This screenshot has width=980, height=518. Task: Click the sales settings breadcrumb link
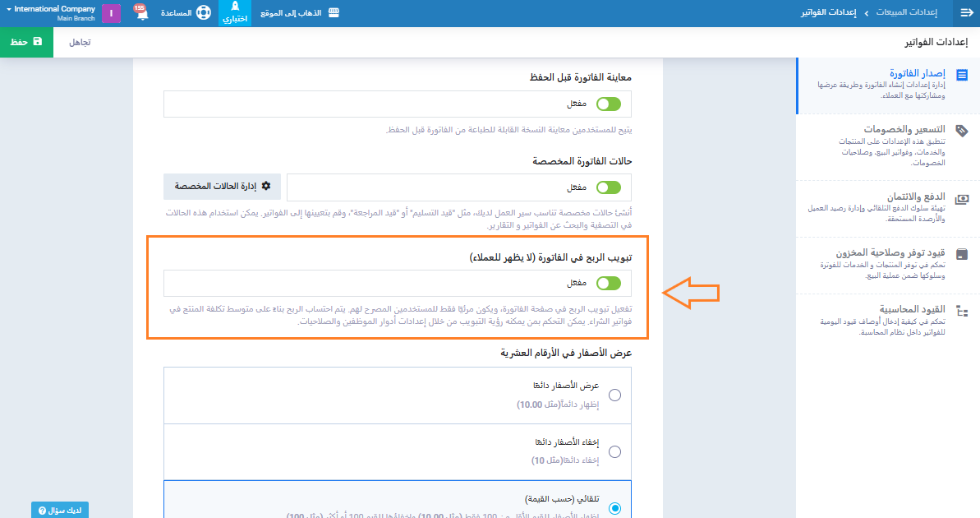[910, 13]
